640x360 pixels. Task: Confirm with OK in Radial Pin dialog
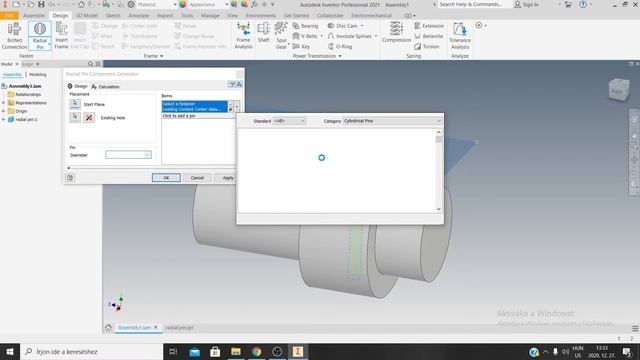point(166,178)
